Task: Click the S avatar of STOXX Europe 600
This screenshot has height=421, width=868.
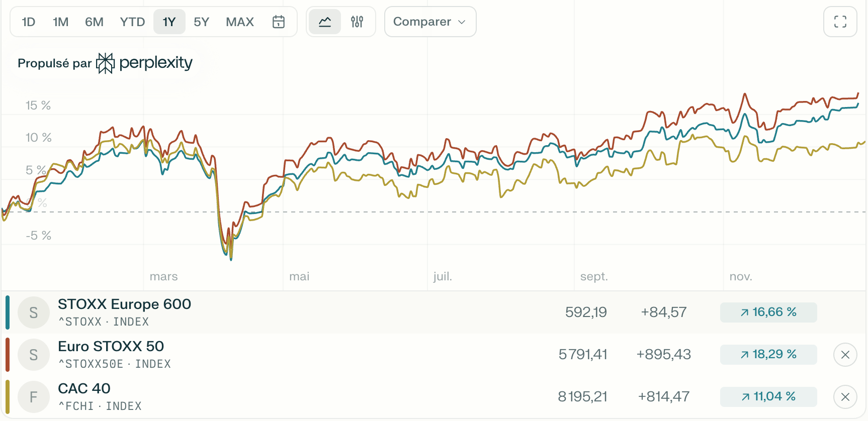Action: (x=34, y=312)
